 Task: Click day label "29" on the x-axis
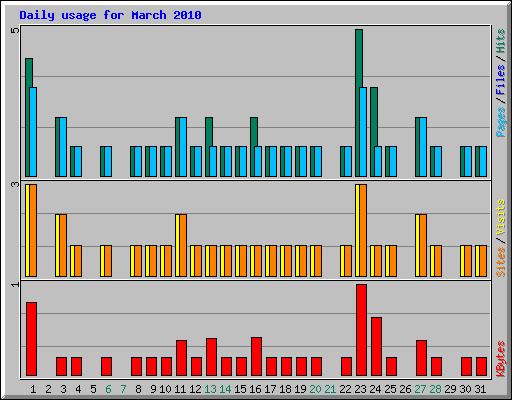click(450, 389)
